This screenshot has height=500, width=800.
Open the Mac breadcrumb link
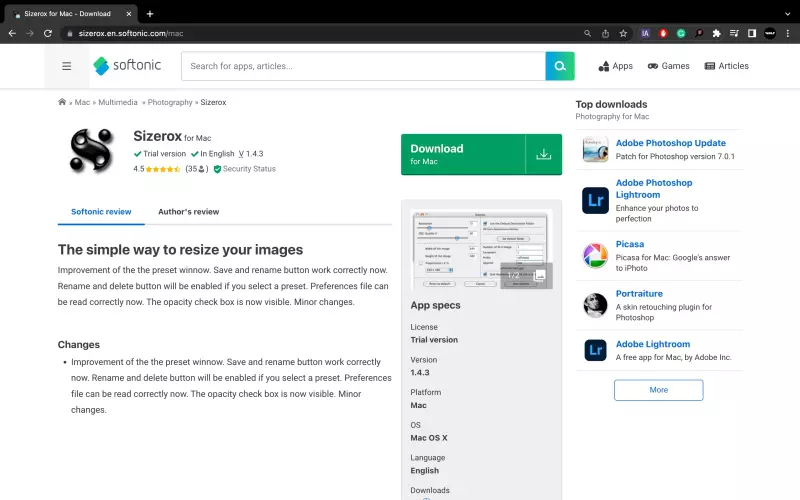82,102
